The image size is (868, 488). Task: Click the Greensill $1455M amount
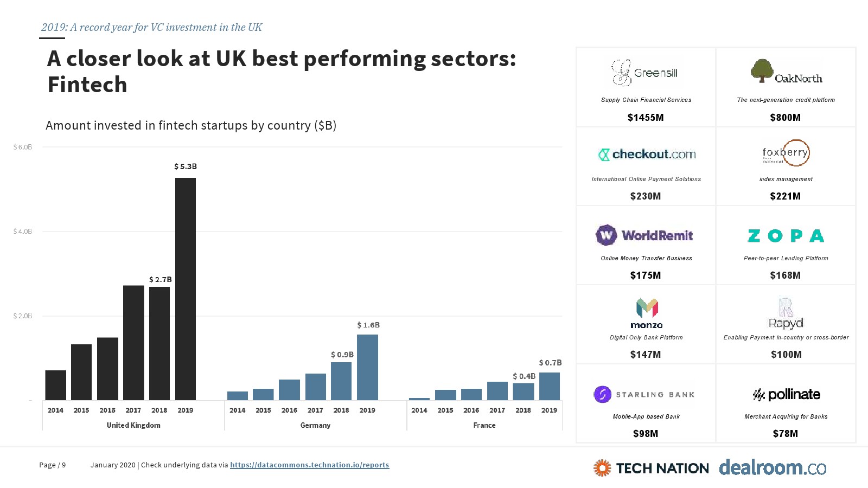[646, 117]
